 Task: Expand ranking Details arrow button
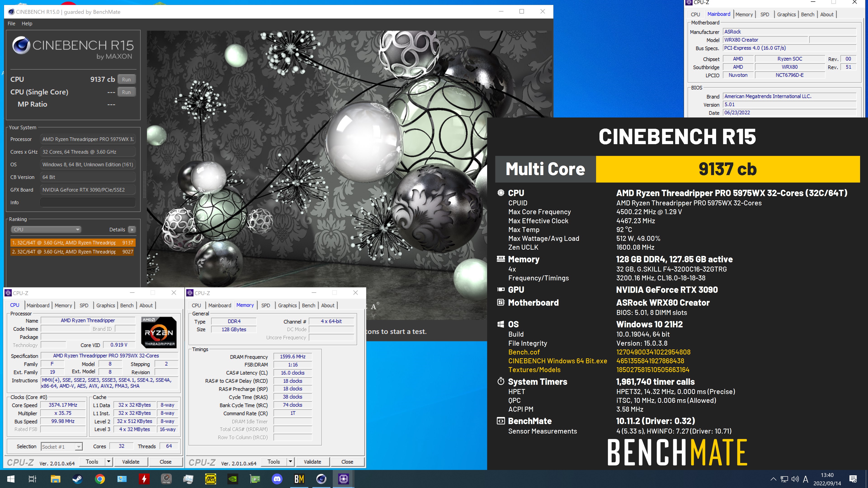132,229
